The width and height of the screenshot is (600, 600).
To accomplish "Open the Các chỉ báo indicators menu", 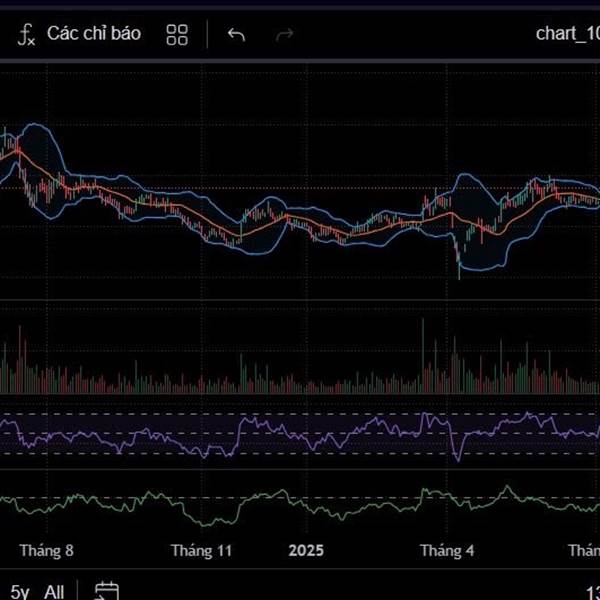I will click(94, 34).
